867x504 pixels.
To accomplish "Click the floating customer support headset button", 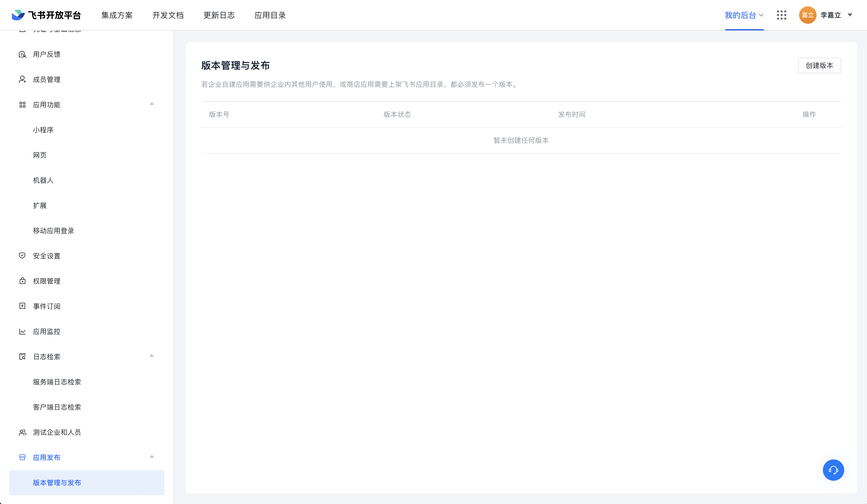I will coord(833,470).
